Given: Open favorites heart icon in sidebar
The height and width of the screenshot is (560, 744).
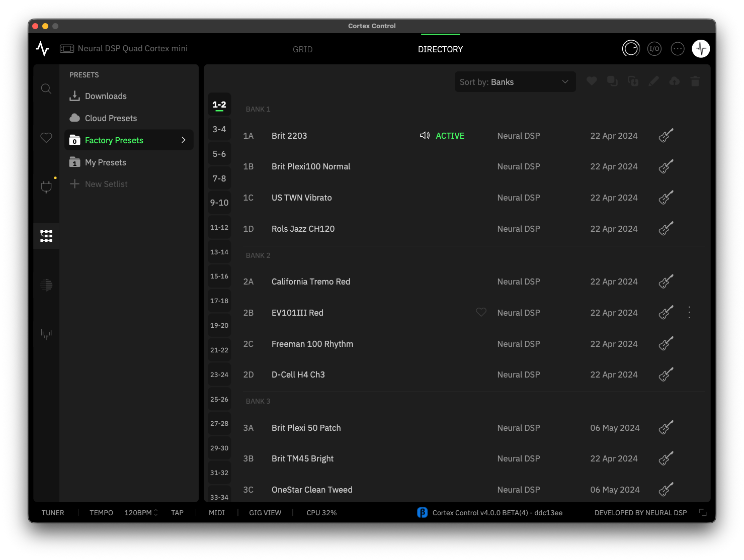Looking at the screenshot, I should point(46,138).
